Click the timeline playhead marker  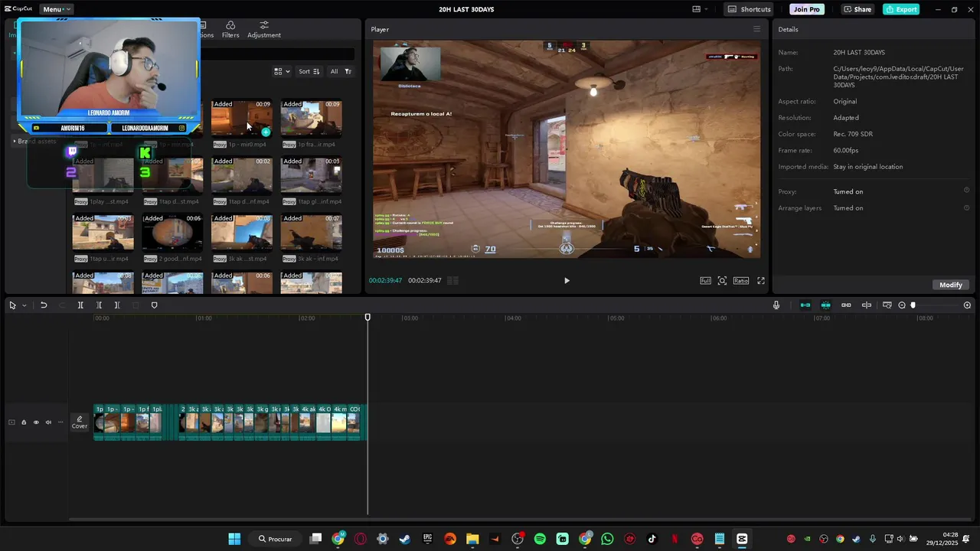point(367,317)
